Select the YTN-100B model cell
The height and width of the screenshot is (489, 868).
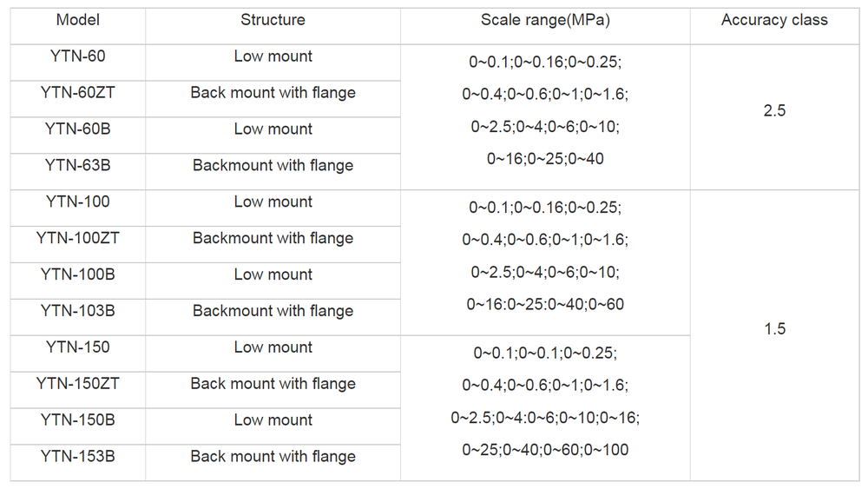(x=77, y=274)
